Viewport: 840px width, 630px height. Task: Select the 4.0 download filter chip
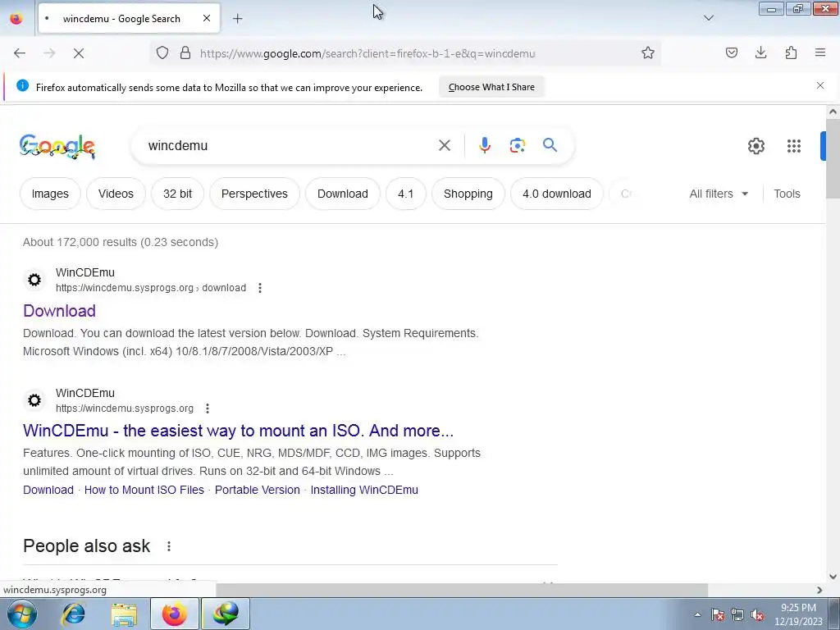(557, 194)
